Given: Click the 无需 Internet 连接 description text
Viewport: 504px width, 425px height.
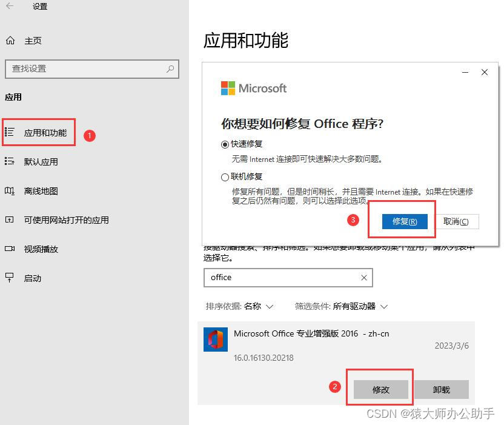Looking at the screenshot, I should point(307,159).
